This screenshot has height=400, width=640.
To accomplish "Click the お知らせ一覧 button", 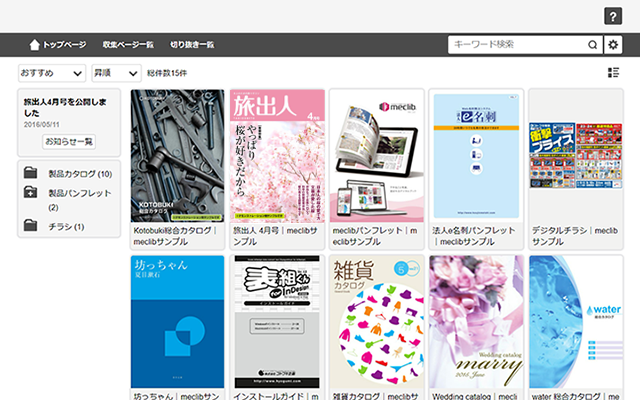I will click(x=69, y=142).
